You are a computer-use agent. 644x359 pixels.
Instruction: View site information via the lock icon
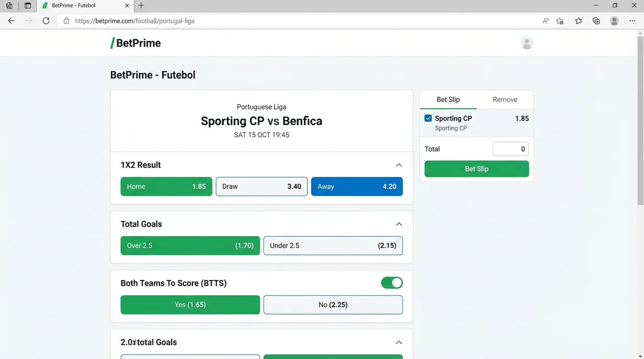coord(66,21)
